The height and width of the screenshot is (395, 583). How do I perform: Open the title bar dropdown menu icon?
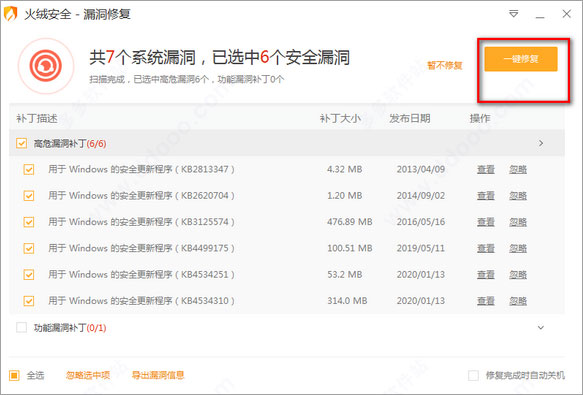coord(513,14)
